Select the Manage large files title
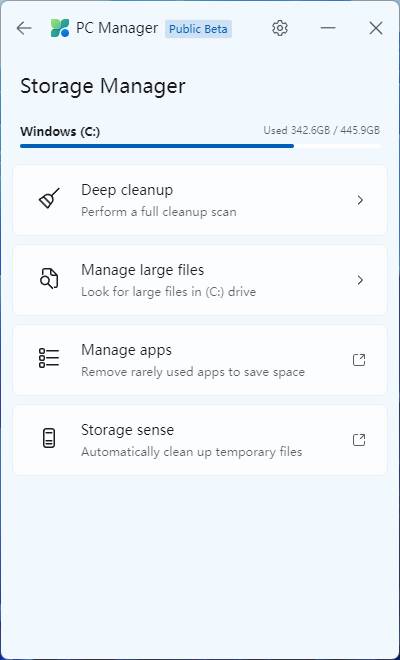The image size is (400, 660). [x=142, y=269]
